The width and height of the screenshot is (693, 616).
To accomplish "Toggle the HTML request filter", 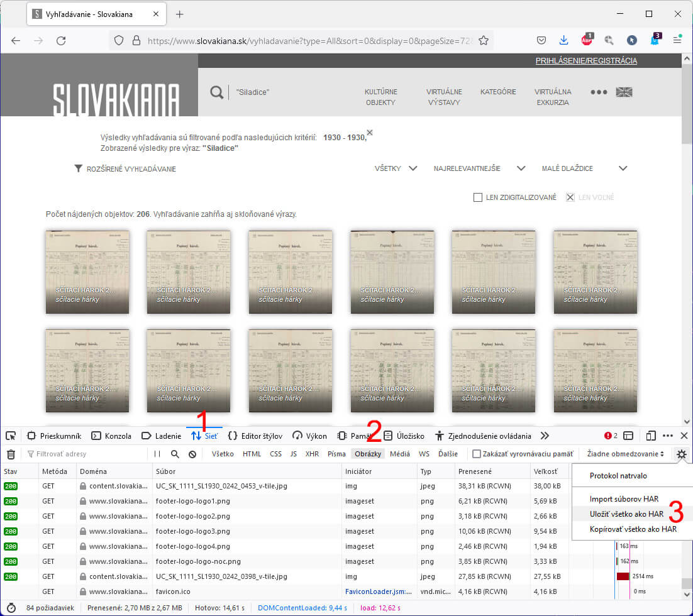I will tap(252, 454).
